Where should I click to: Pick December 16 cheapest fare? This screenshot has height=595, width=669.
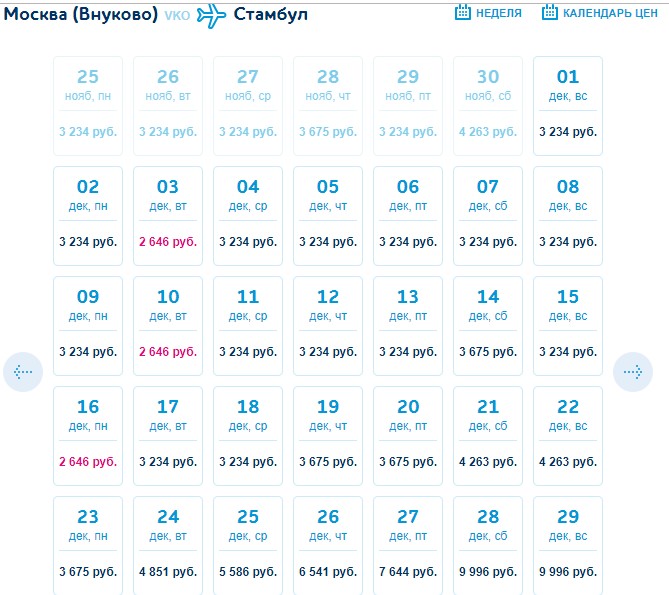(x=88, y=436)
